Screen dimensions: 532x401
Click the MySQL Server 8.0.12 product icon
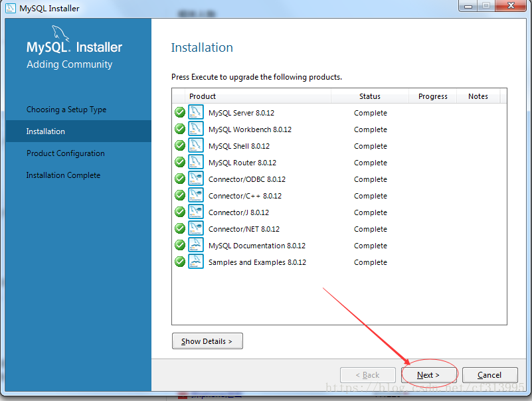196,112
